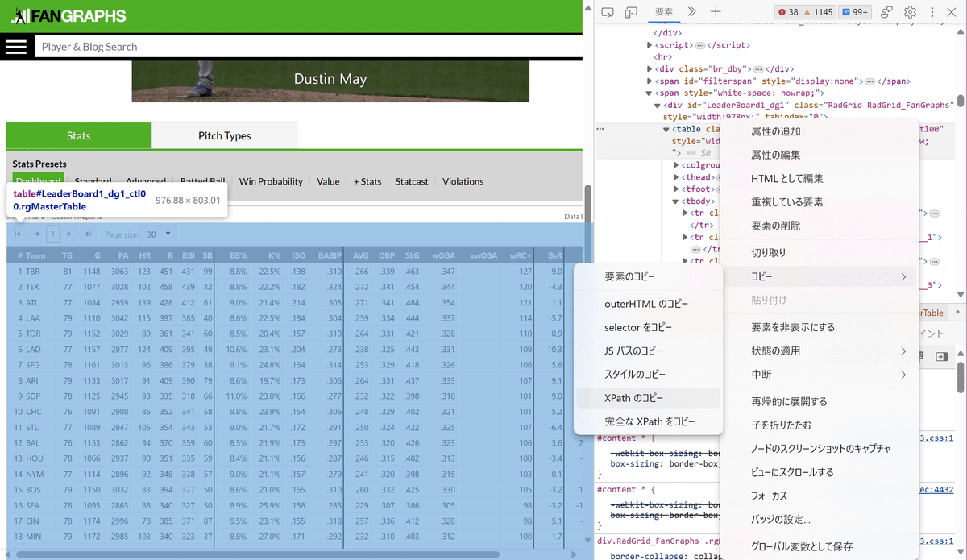Jump to first page of leaderboard
The height and width of the screenshot is (560, 967).
click(x=17, y=234)
